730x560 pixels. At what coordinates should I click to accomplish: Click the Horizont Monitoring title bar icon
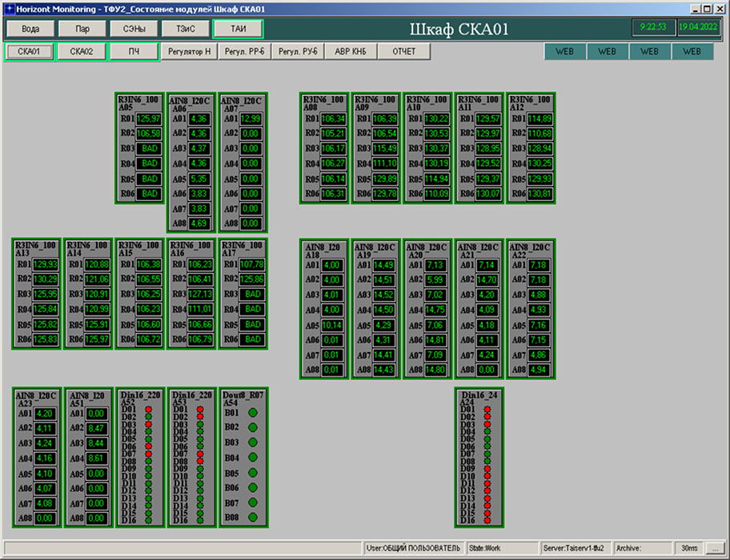coord(7,8)
